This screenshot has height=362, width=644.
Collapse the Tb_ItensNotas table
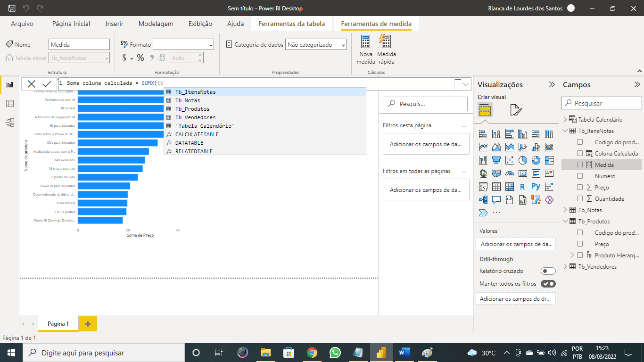pos(565,131)
